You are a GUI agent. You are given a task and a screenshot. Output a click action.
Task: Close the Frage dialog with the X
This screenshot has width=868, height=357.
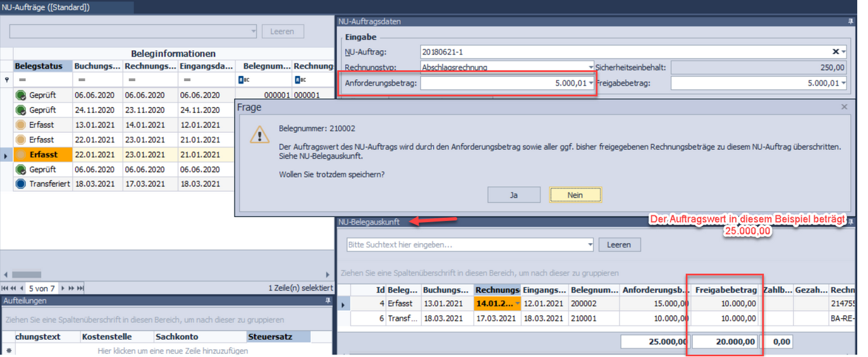pos(844,108)
